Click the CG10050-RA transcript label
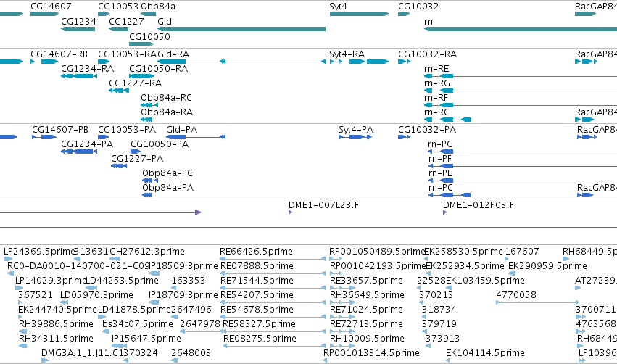Image resolution: width=617 pixels, height=364 pixels. (159, 69)
